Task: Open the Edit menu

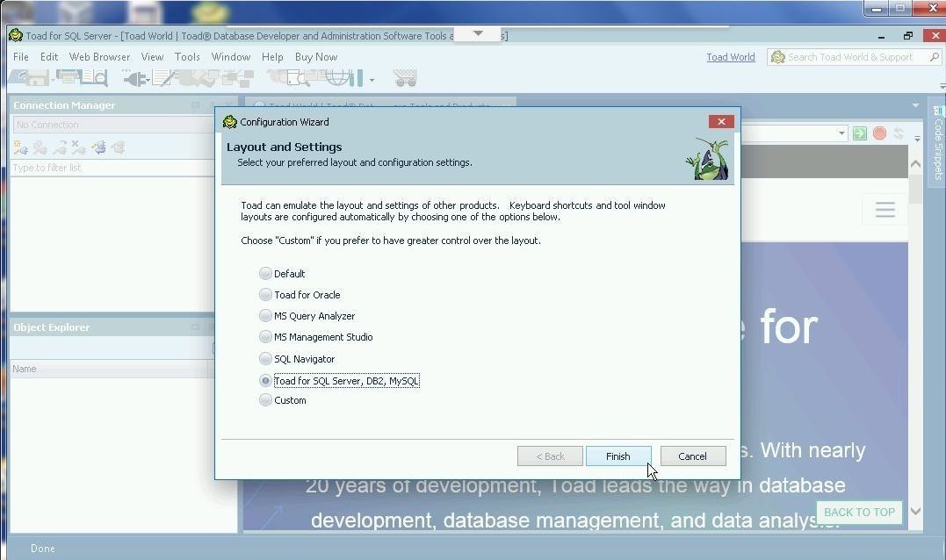Action: (49, 57)
